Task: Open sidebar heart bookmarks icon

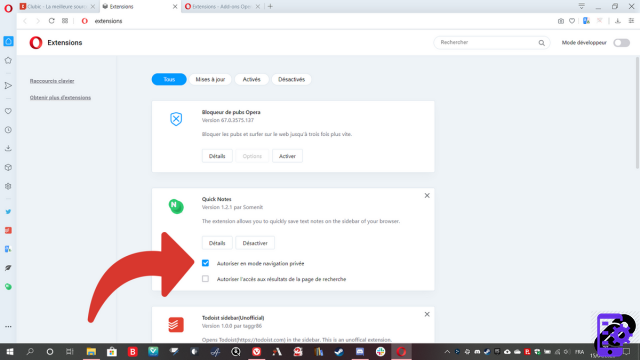Action: point(8,111)
